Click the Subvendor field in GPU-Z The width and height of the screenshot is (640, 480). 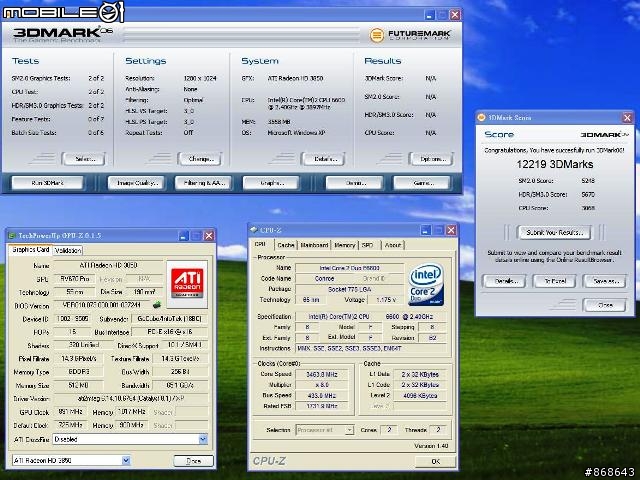coord(169,319)
